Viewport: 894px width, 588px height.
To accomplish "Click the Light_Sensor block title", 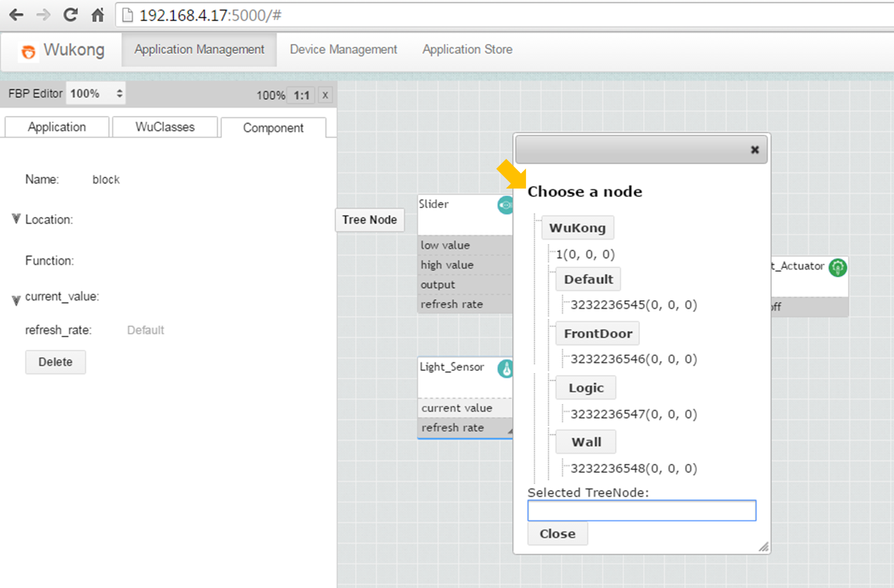I will [x=452, y=367].
